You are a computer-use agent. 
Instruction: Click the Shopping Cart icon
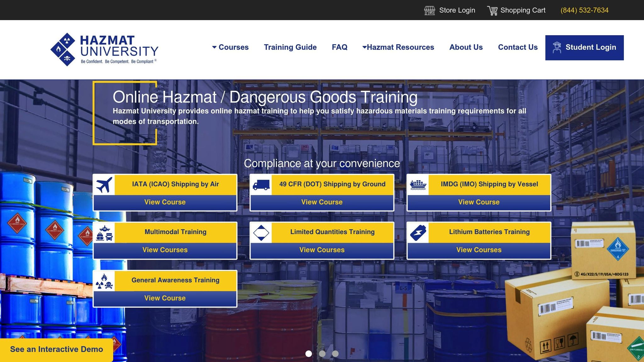coord(492,10)
